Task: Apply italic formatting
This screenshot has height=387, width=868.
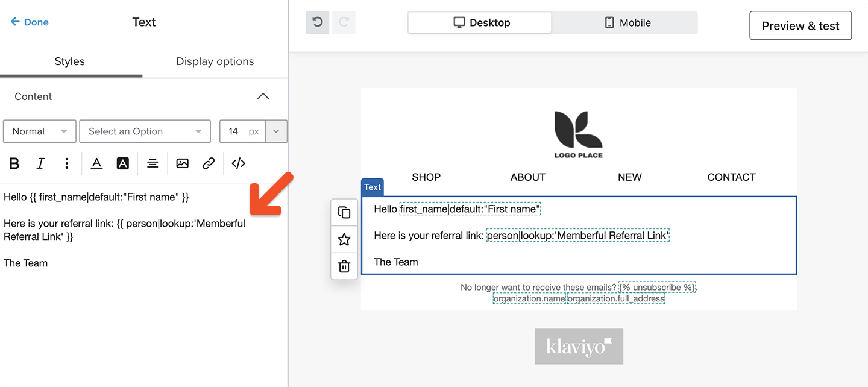Action: [x=41, y=163]
